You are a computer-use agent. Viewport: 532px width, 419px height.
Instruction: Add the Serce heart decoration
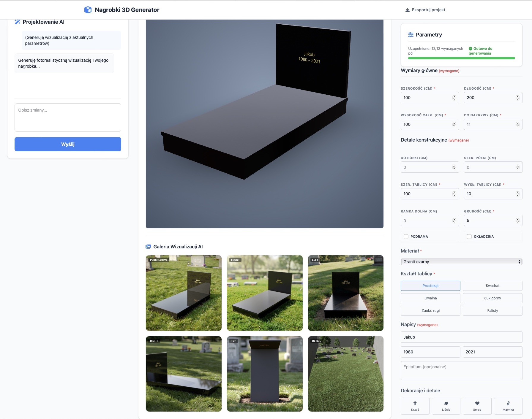pos(477,406)
